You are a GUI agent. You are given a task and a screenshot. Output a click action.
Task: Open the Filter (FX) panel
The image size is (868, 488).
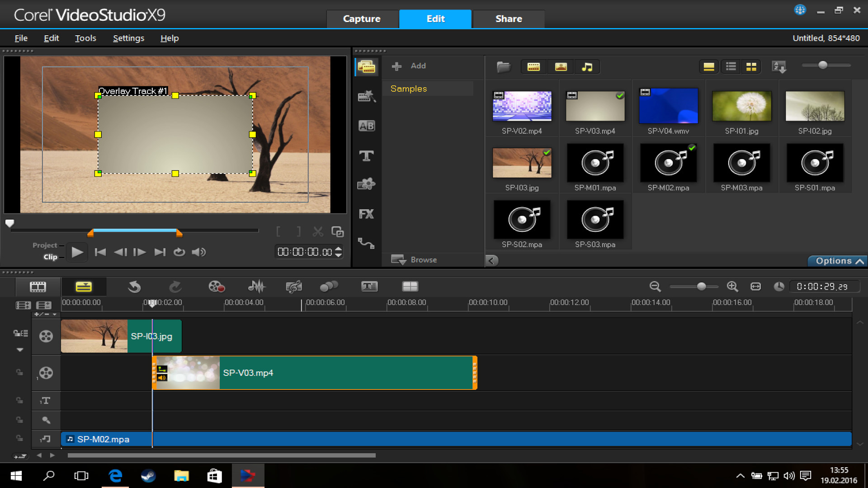(367, 214)
